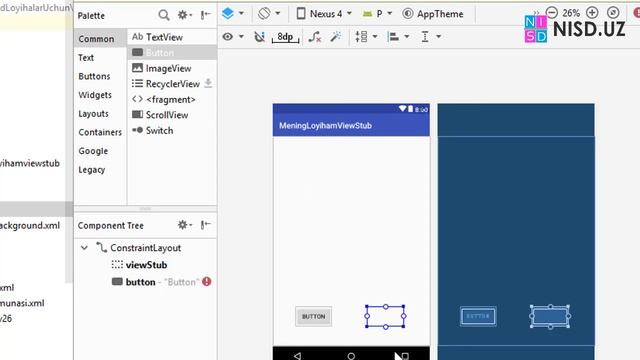Click MeningLoyihamViewStub app bar title
This screenshot has height=360, width=640.
[x=325, y=126]
